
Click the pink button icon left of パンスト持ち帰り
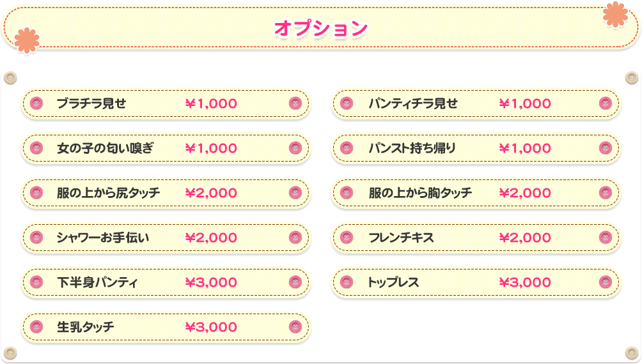pos(347,148)
